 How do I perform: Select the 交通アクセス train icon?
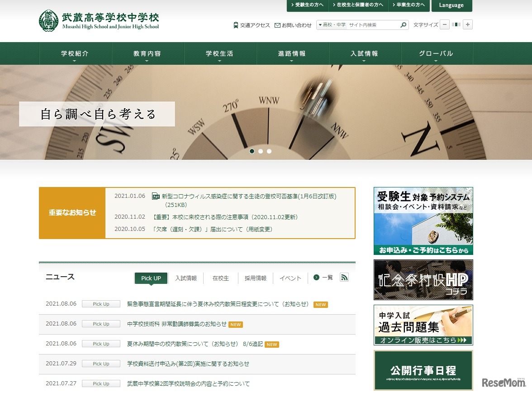235,25
